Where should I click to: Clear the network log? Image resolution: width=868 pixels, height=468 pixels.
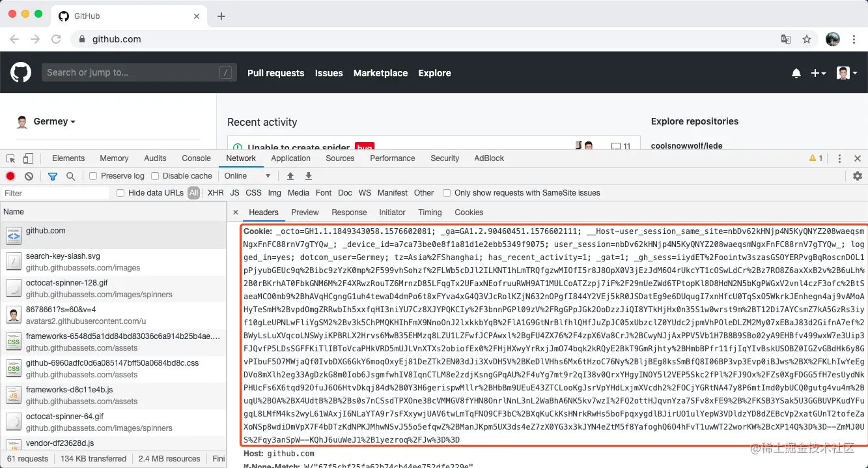29,176
